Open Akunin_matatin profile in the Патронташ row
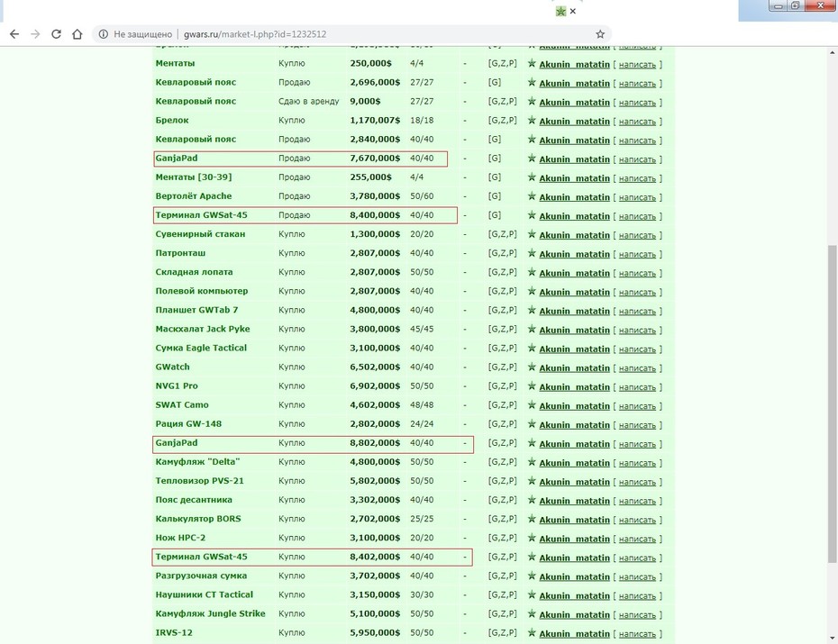Image resolution: width=838 pixels, height=644 pixels. pos(575,254)
